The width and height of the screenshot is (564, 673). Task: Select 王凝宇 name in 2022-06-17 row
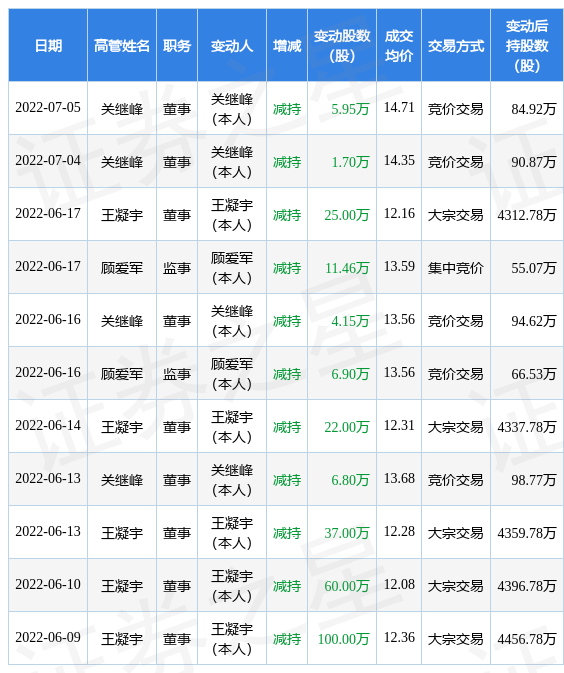pyautogui.click(x=122, y=215)
